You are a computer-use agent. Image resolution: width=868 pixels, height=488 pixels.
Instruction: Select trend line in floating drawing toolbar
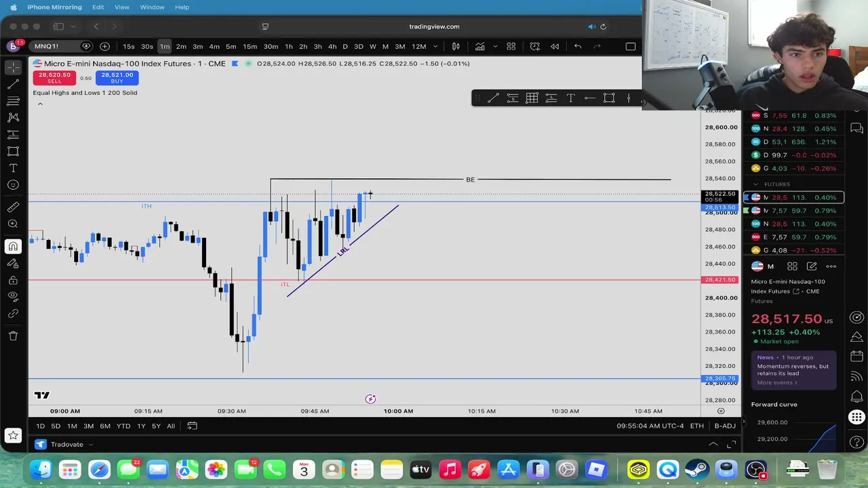(x=493, y=98)
